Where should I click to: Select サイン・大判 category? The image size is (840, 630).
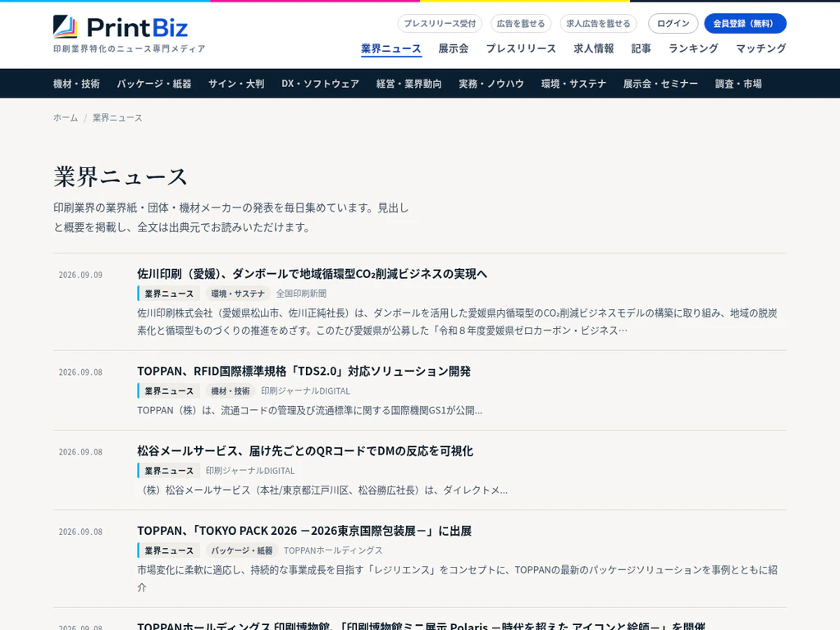click(236, 84)
